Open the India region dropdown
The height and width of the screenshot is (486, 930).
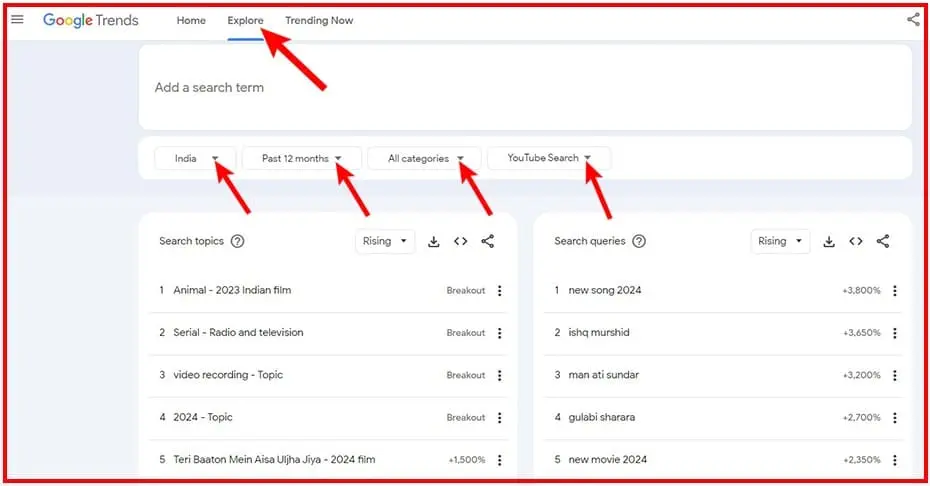195,158
